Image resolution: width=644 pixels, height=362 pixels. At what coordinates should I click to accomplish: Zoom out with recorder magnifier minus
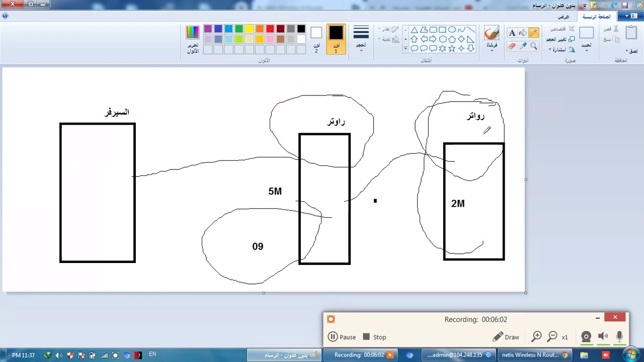click(x=552, y=337)
